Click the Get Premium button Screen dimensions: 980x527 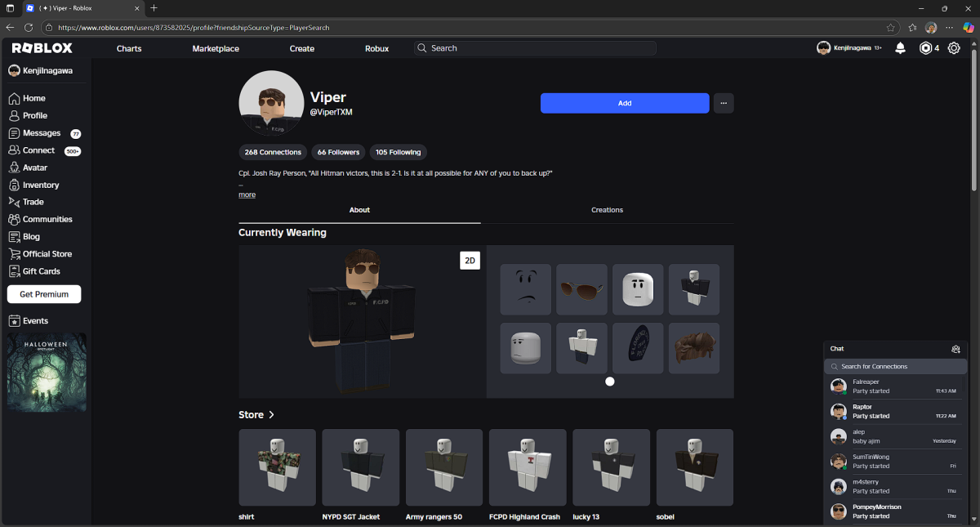coord(44,294)
